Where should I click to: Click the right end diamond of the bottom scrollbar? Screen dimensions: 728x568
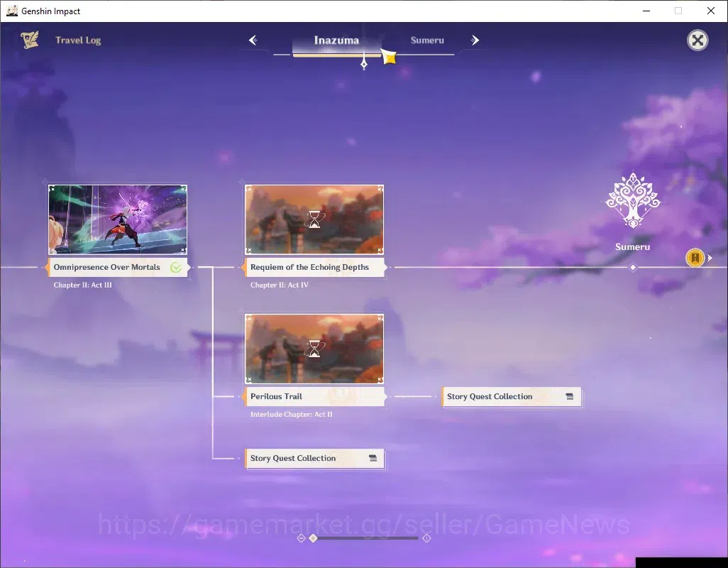click(x=426, y=538)
